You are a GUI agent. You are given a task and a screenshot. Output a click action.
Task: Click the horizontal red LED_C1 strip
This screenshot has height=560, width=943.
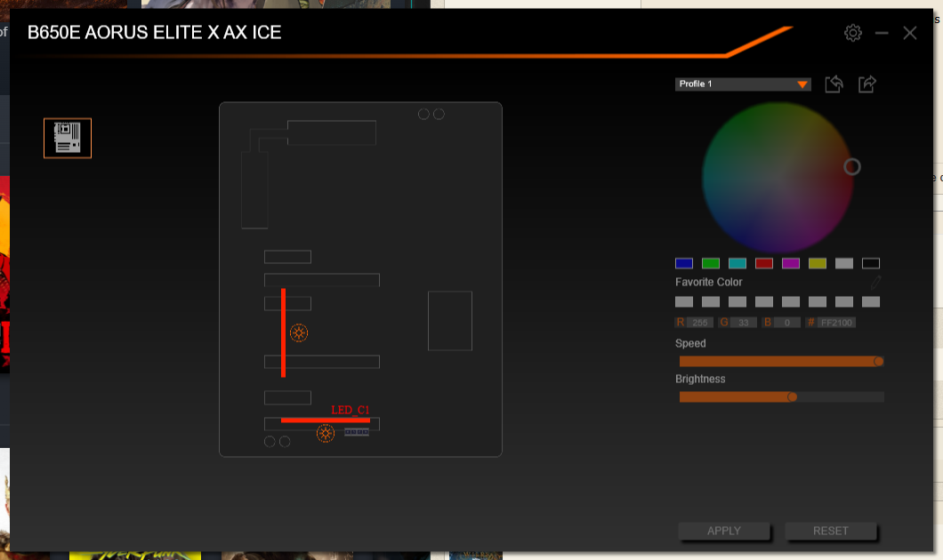coord(326,420)
